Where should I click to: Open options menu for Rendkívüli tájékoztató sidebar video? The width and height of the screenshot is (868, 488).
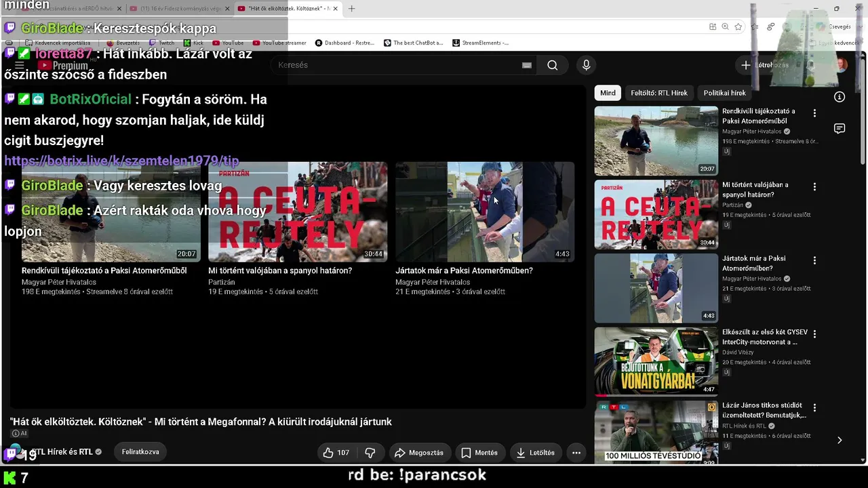click(x=814, y=113)
